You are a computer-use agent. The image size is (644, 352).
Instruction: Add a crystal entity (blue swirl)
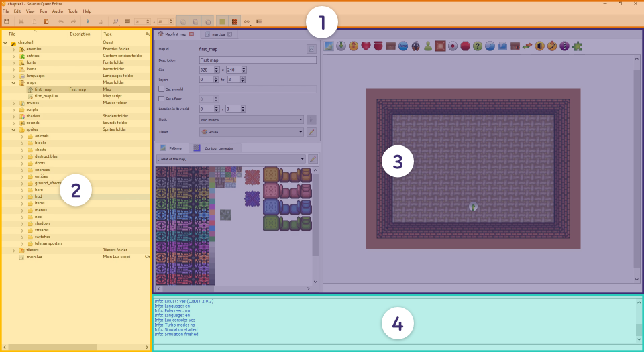tap(490, 46)
